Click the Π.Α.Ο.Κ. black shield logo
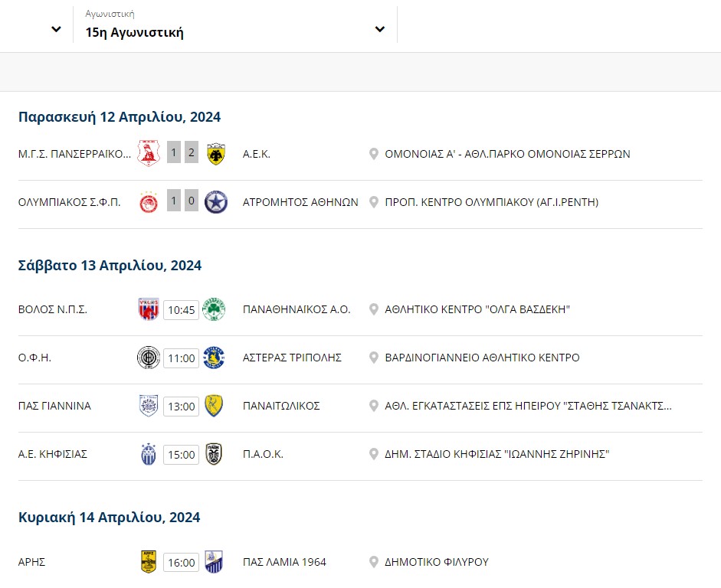The height and width of the screenshot is (588, 721). click(x=214, y=454)
